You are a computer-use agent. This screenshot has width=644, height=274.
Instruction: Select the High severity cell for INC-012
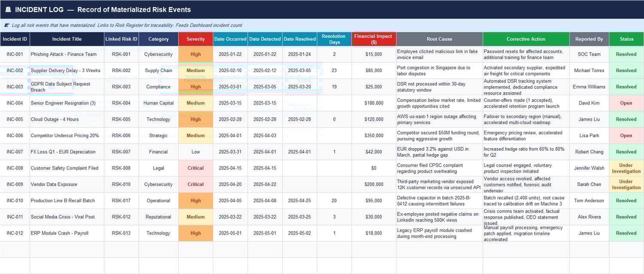195,233
